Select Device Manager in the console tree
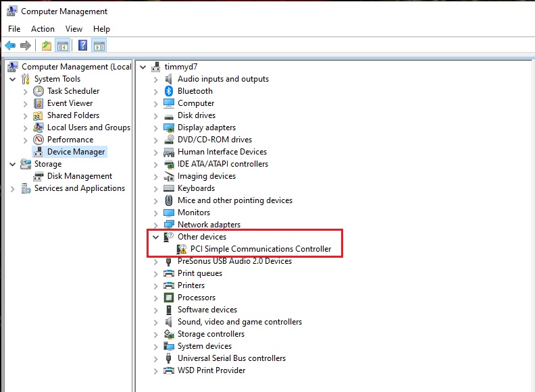This screenshot has height=392, width=535. pyautogui.click(x=76, y=152)
